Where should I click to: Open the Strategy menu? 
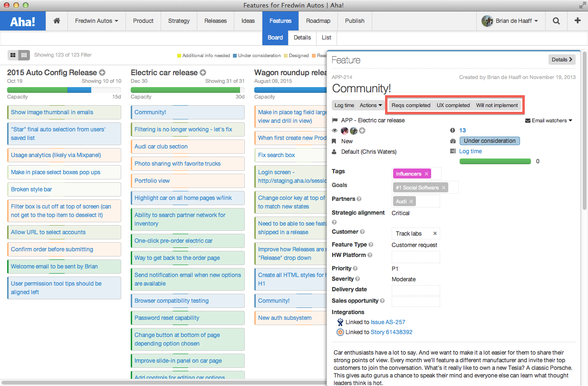pyautogui.click(x=179, y=21)
